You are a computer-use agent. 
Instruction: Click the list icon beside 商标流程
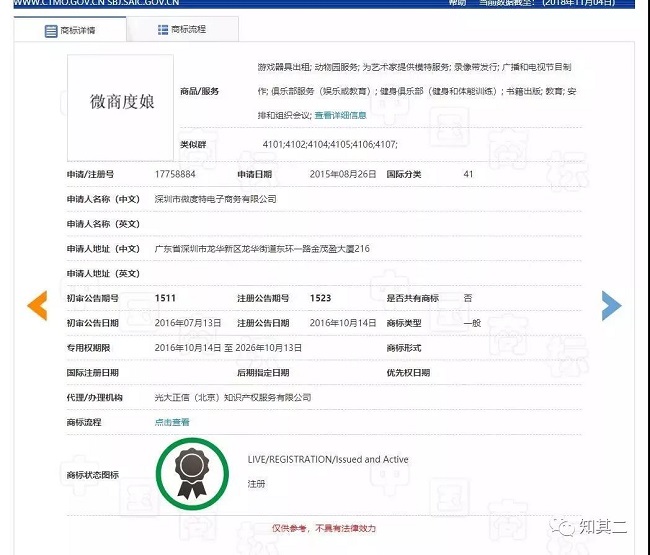point(163,30)
